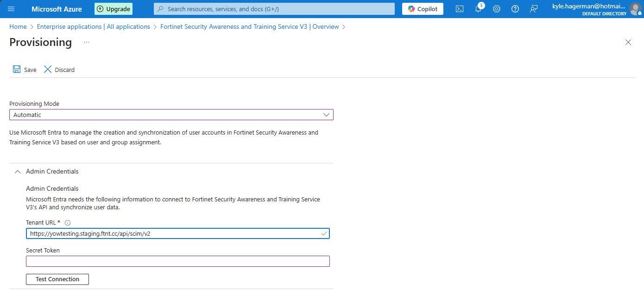This screenshot has height=297, width=644.
Task: Click the 'DEFAULT DIRECTORY' text
Action: click(x=604, y=14)
